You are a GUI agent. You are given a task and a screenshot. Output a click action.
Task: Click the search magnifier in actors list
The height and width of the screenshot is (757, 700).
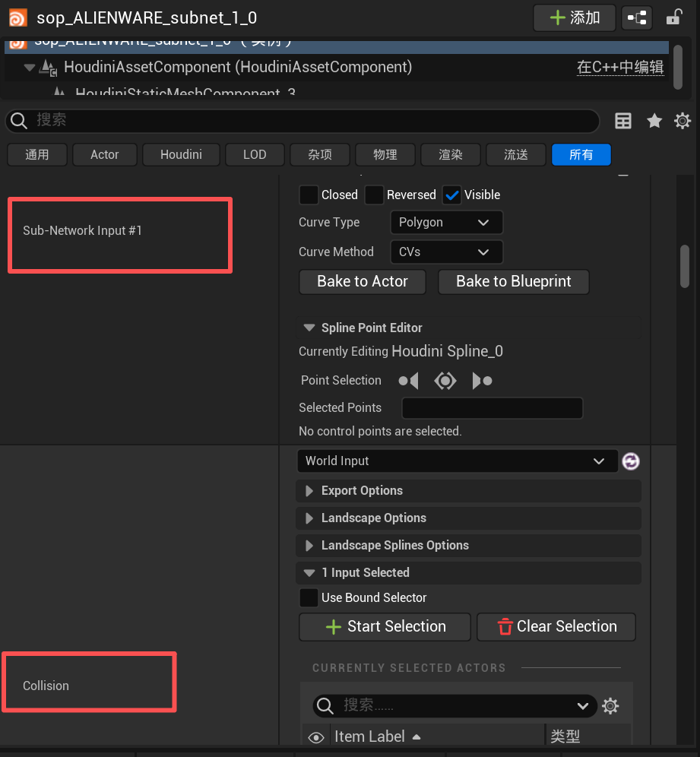(325, 706)
